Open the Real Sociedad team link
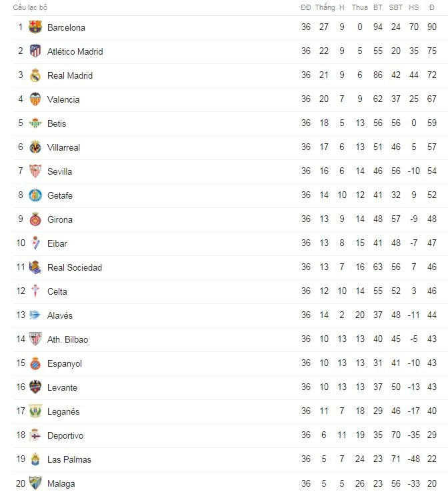448x498 pixels. point(75,267)
